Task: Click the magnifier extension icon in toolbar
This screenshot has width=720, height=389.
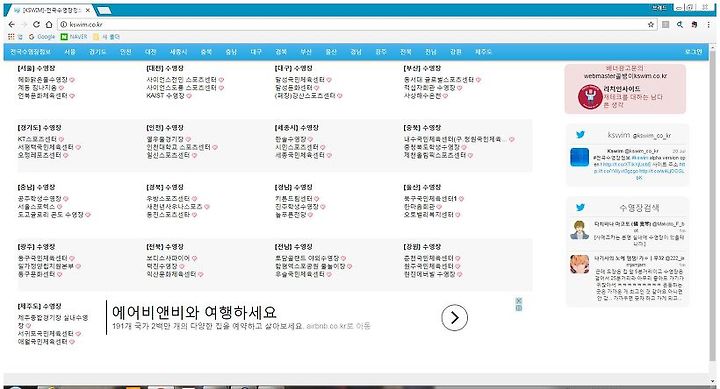Action: [680, 24]
